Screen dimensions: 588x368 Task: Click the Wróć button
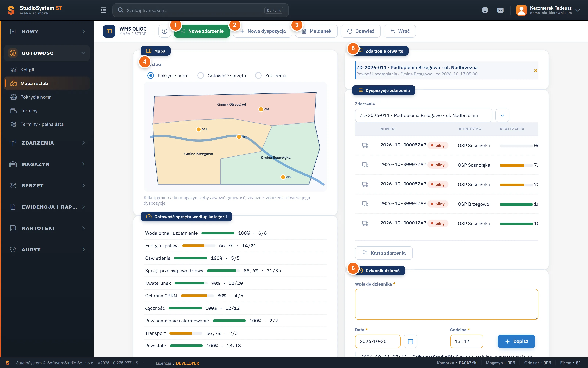[400, 31]
